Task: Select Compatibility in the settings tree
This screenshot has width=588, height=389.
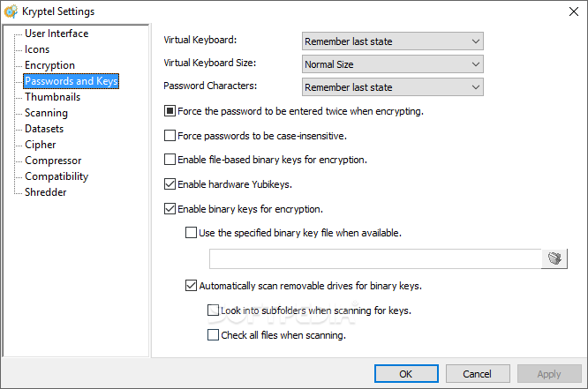Action: 57,176
